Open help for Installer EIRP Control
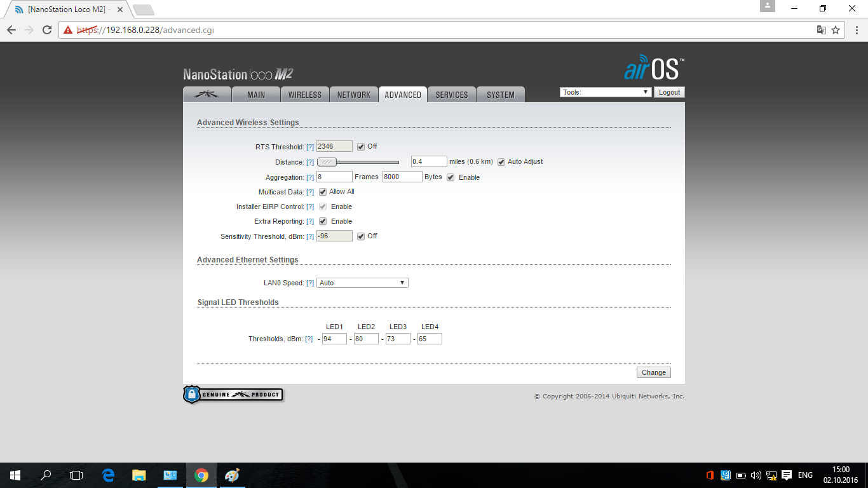868x488 pixels. click(310, 207)
